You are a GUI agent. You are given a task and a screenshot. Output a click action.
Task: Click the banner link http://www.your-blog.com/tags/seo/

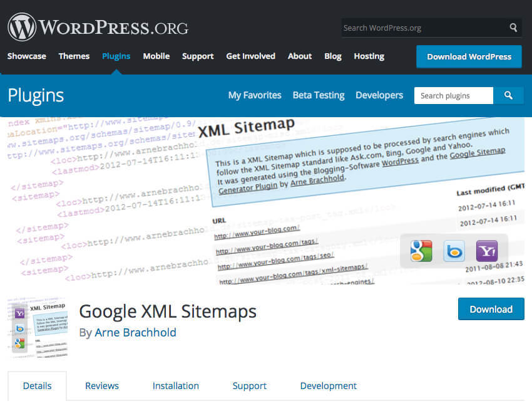pyautogui.click(x=276, y=261)
